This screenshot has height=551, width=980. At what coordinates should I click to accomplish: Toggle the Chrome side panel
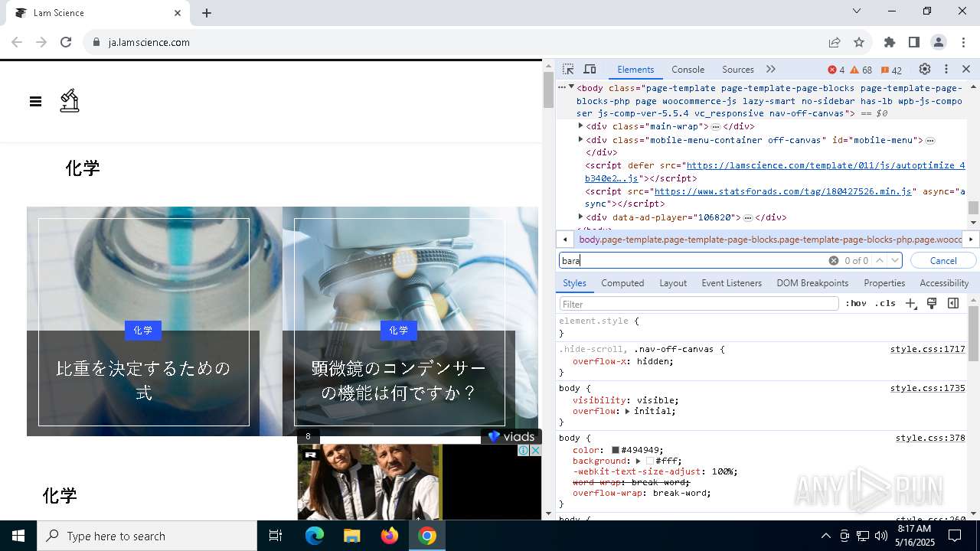(914, 42)
